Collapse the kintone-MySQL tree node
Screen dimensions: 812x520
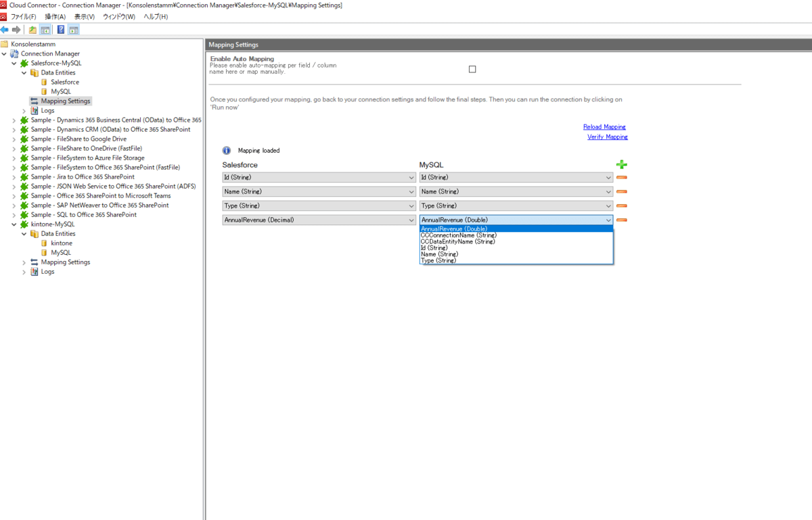point(14,224)
